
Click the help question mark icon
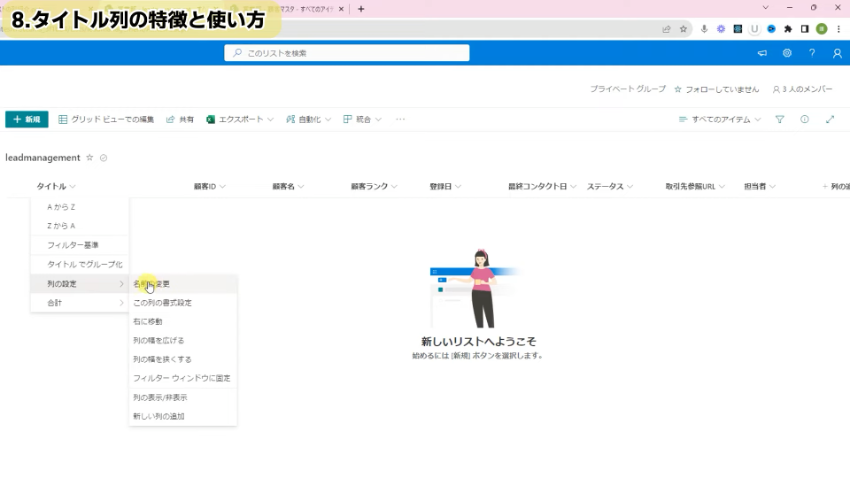(812, 53)
